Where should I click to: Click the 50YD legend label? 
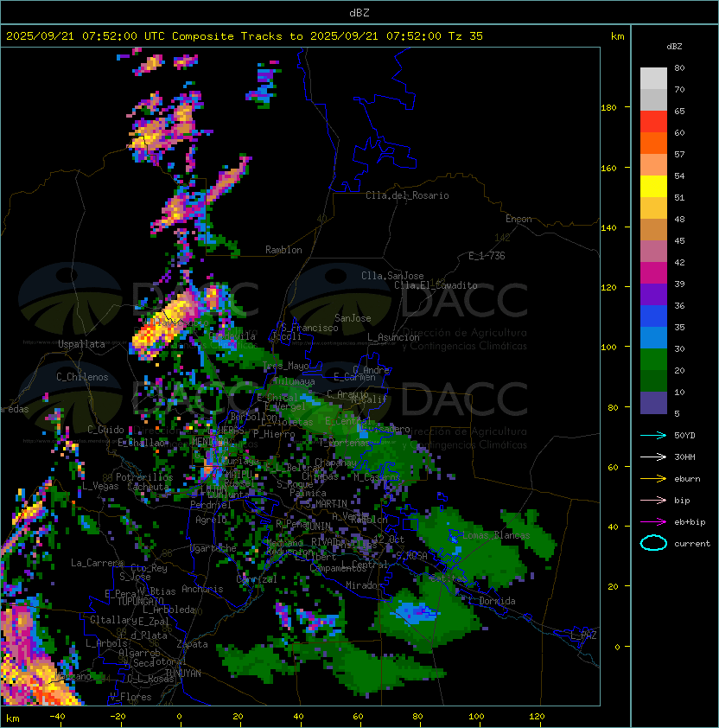coord(684,436)
